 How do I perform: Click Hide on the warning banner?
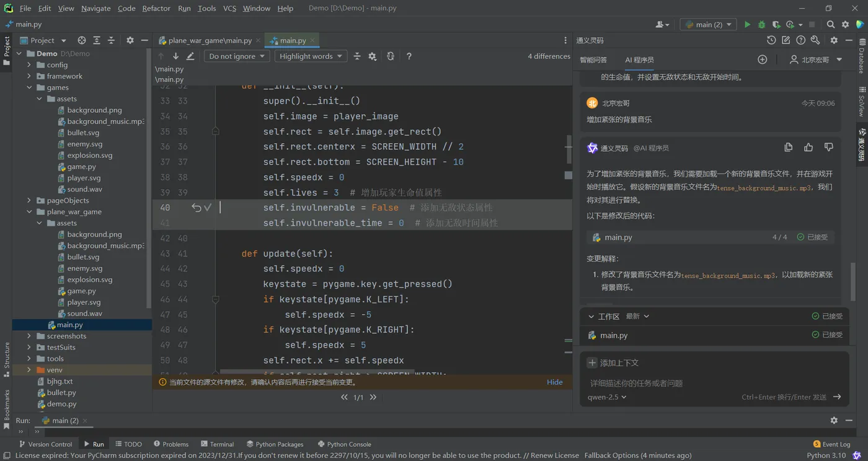[x=554, y=382]
